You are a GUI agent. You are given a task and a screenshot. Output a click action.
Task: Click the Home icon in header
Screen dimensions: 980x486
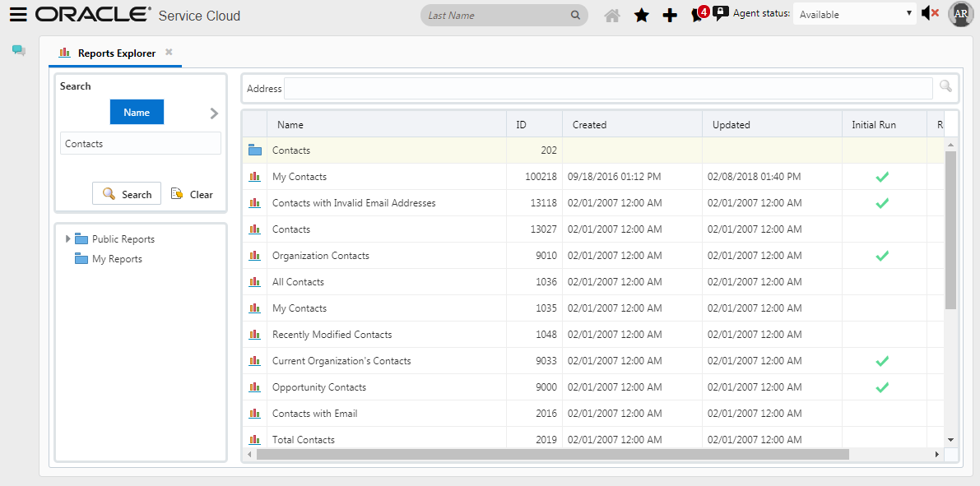pyautogui.click(x=612, y=16)
